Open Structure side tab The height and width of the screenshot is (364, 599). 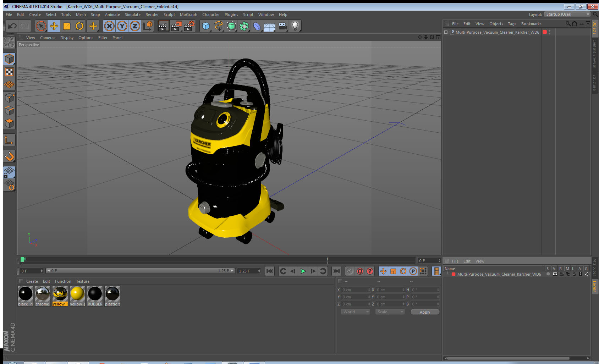(x=595, y=82)
